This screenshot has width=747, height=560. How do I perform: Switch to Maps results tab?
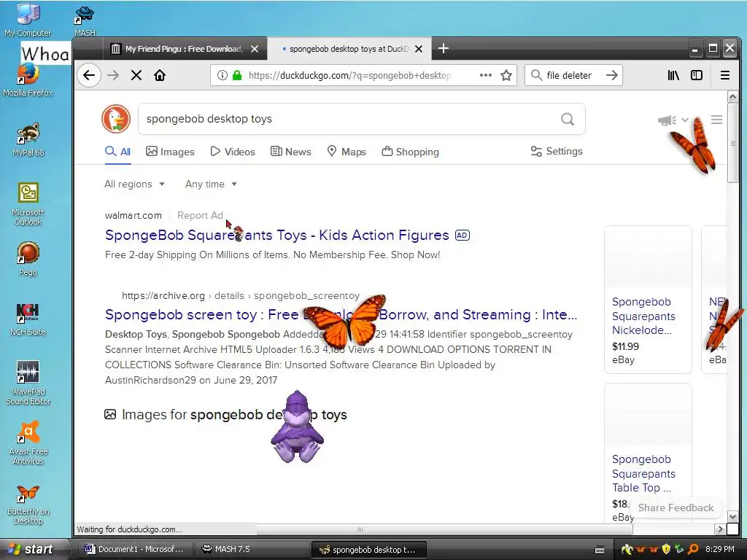pyautogui.click(x=347, y=152)
